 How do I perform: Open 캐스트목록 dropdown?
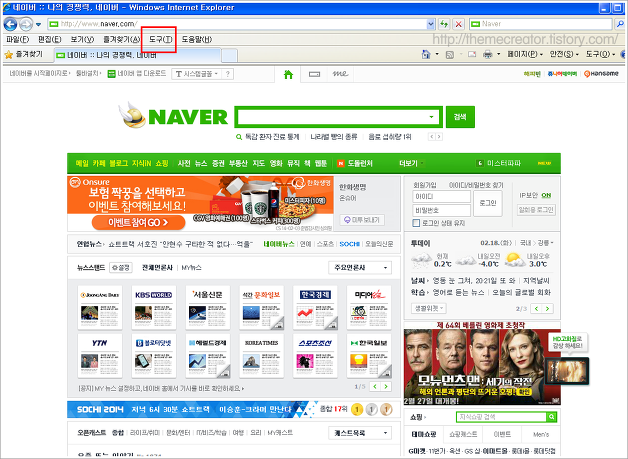(360, 433)
